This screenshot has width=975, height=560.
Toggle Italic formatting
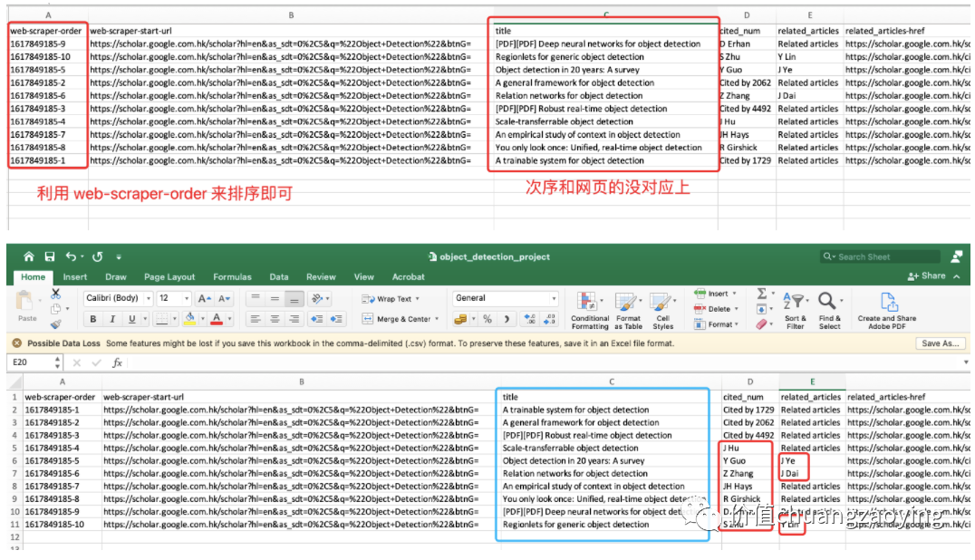[112, 319]
